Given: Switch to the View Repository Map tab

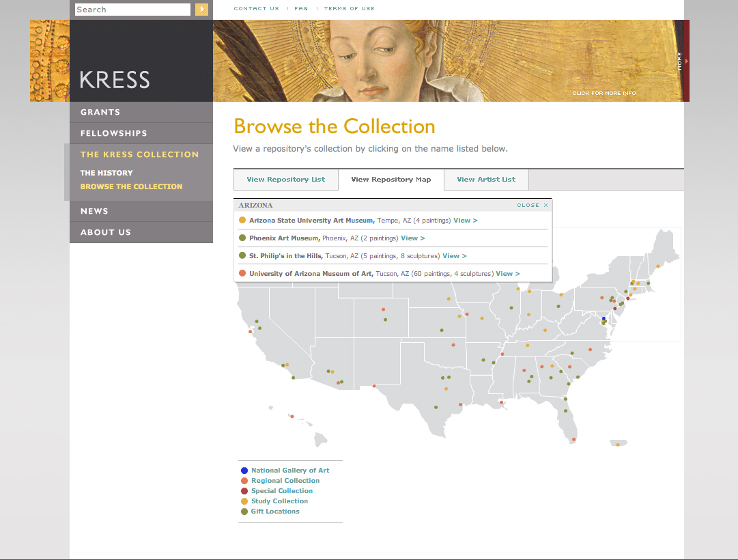Looking at the screenshot, I should (x=391, y=180).
